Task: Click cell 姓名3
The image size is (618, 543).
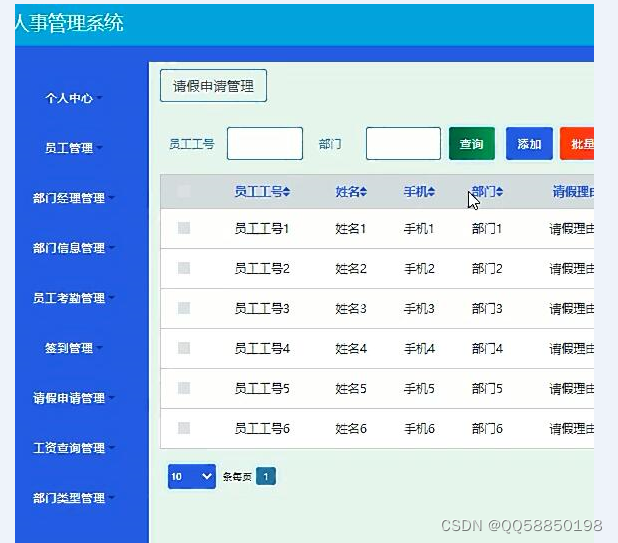Action: 351,309
